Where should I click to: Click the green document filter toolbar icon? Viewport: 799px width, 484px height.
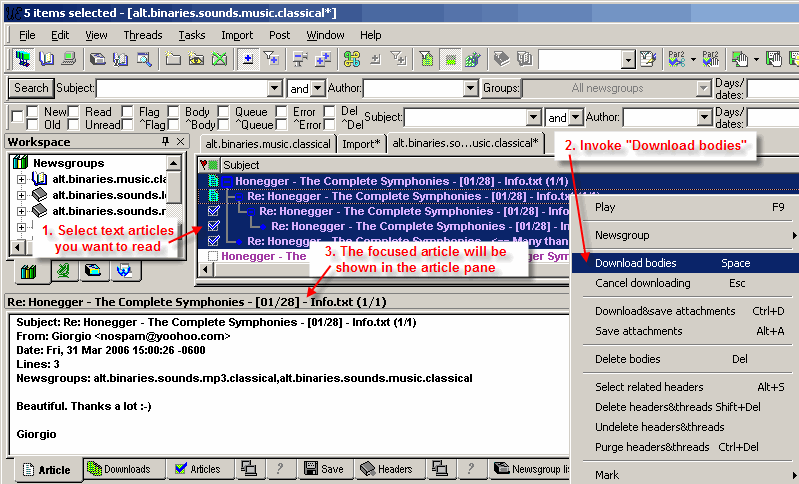click(x=427, y=59)
